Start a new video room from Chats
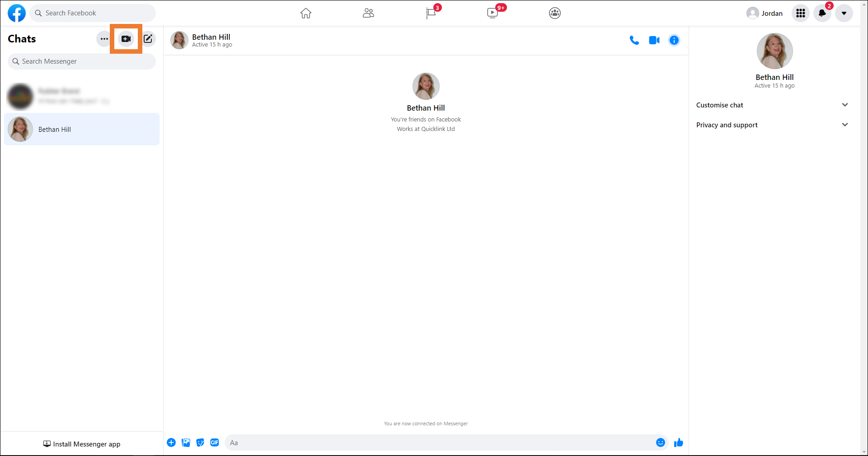Screen dimensions: 868x456 tap(126, 39)
